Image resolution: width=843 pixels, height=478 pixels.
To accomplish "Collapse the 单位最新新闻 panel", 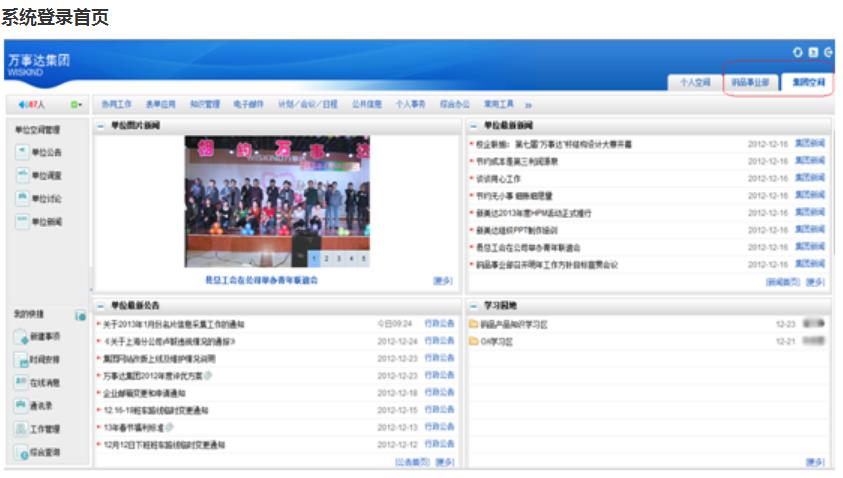I will [473, 127].
